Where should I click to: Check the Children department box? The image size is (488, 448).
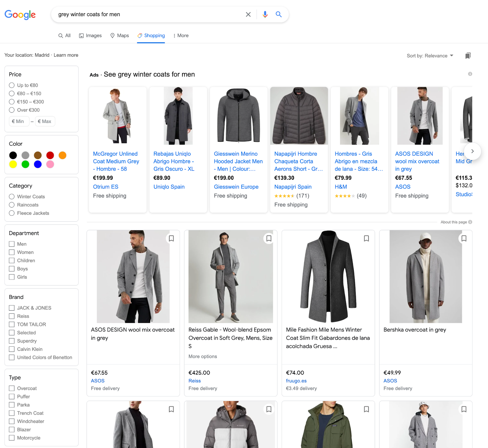12,260
